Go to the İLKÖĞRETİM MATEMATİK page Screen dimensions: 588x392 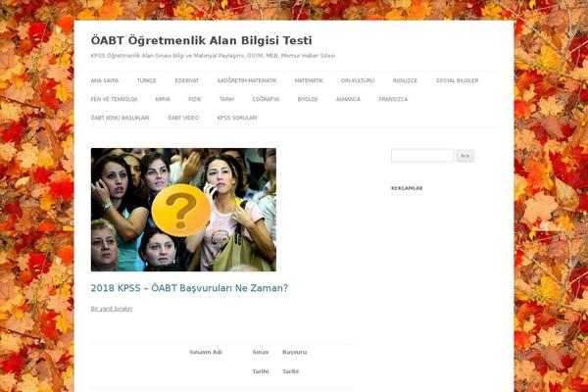tap(247, 80)
